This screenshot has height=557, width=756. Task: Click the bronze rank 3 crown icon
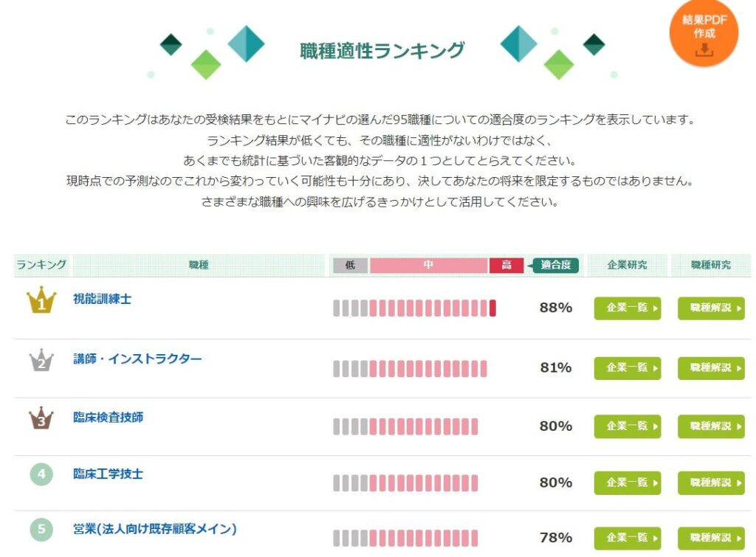41,418
